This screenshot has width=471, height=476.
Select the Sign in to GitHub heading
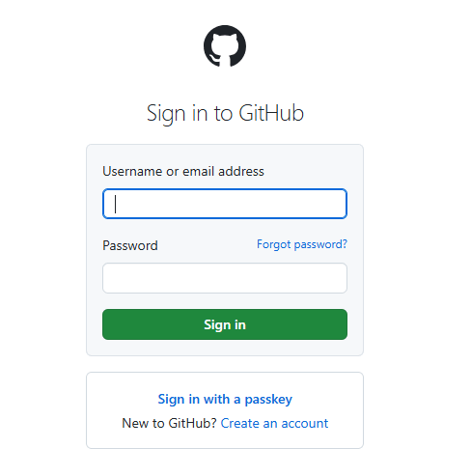pyautogui.click(x=225, y=113)
